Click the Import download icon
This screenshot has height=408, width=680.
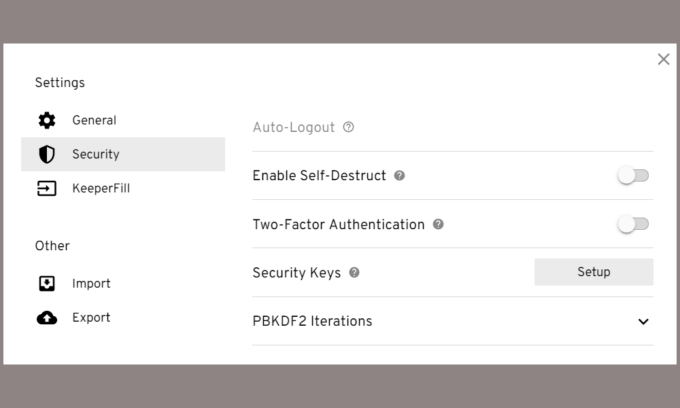[47, 284]
